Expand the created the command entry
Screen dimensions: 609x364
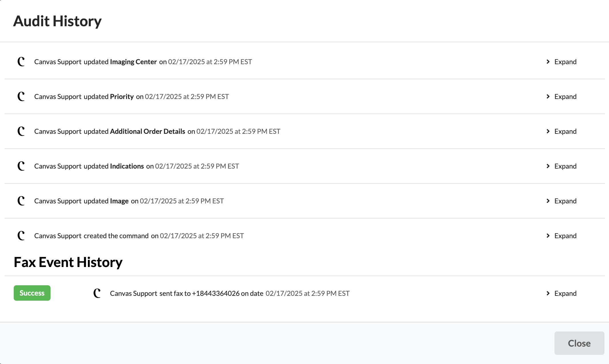(561, 236)
